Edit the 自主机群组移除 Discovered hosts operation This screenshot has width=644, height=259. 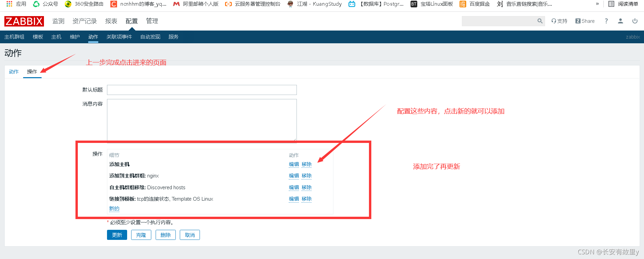[x=294, y=188]
